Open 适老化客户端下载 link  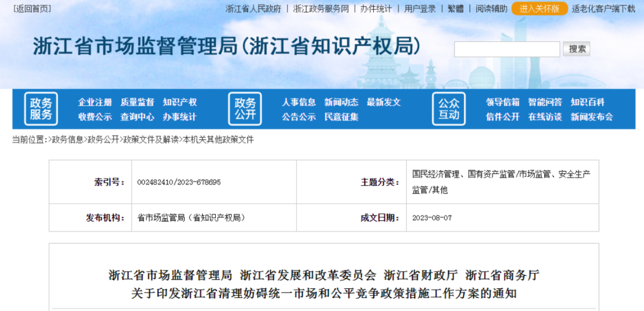point(603,8)
